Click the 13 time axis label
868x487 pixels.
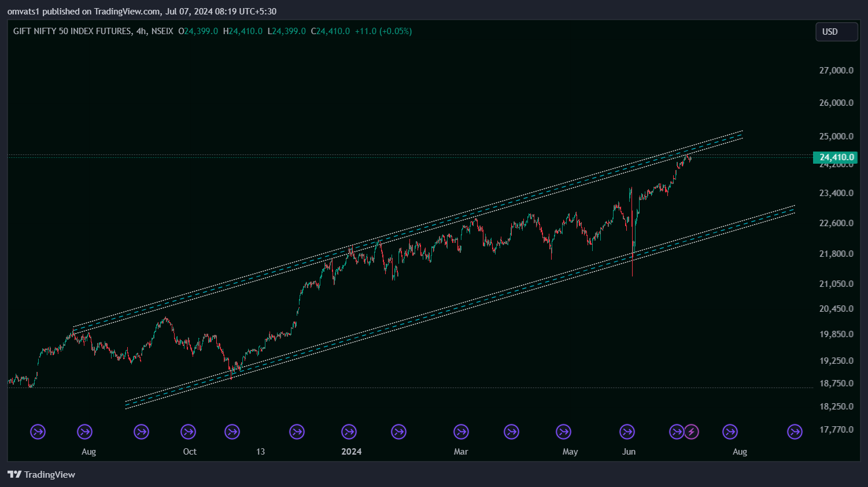click(260, 452)
